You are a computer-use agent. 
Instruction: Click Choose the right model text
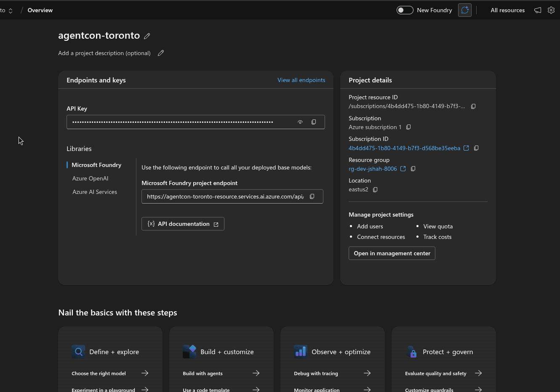(99, 373)
